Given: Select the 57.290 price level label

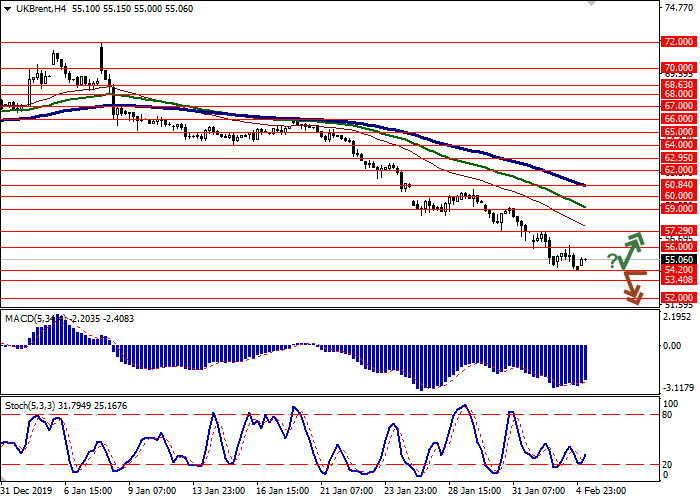Looking at the screenshot, I should (678, 230).
